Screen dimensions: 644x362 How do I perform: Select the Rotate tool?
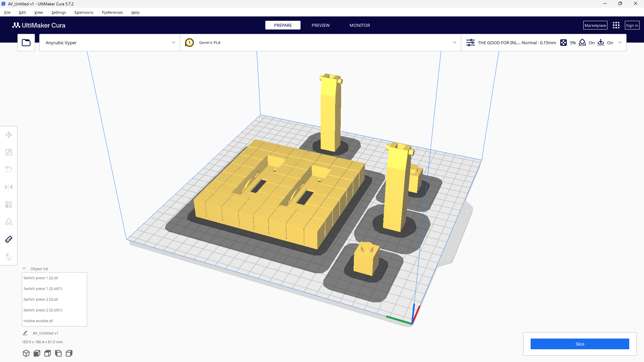(x=9, y=170)
